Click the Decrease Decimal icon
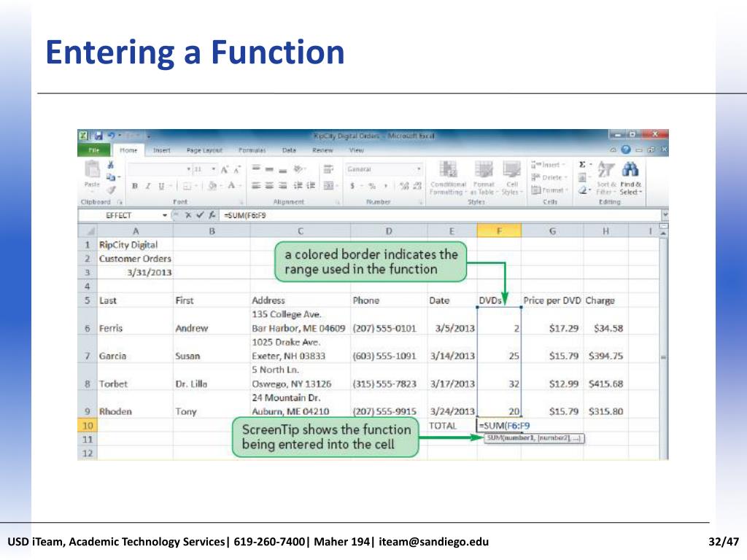Screen dimensions: 747x560 [417, 186]
